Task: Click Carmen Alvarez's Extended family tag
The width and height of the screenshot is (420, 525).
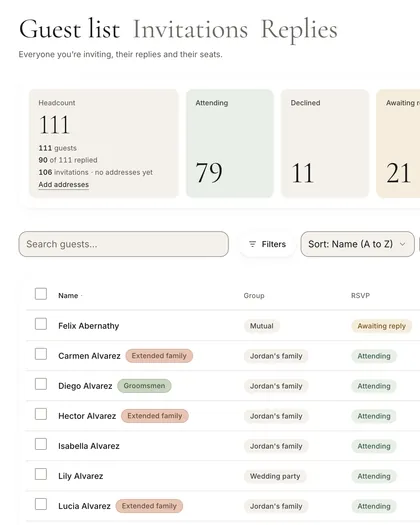Action: (x=159, y=356)
